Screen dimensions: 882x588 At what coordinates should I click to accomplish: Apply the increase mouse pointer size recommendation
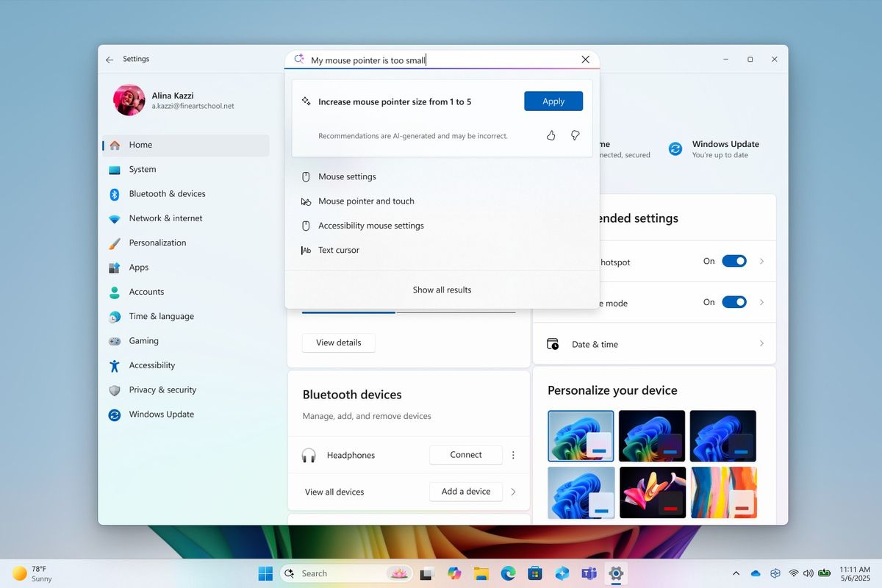[x=553, y=101]
